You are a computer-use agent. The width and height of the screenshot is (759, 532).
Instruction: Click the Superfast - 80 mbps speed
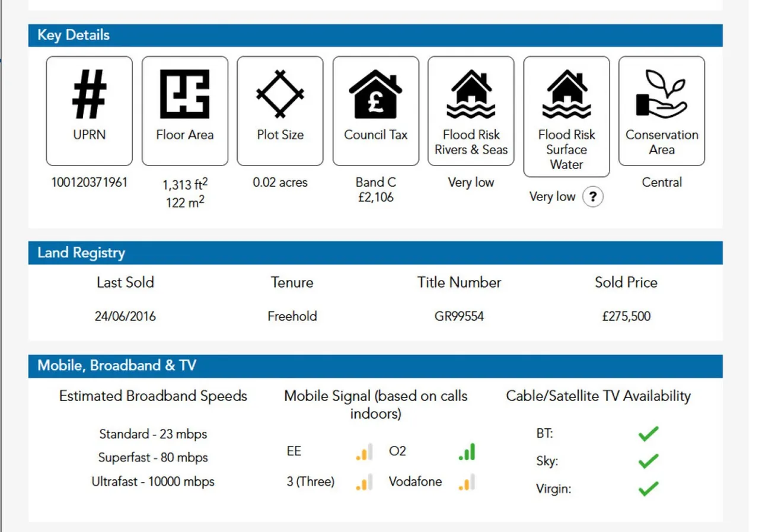153,457
